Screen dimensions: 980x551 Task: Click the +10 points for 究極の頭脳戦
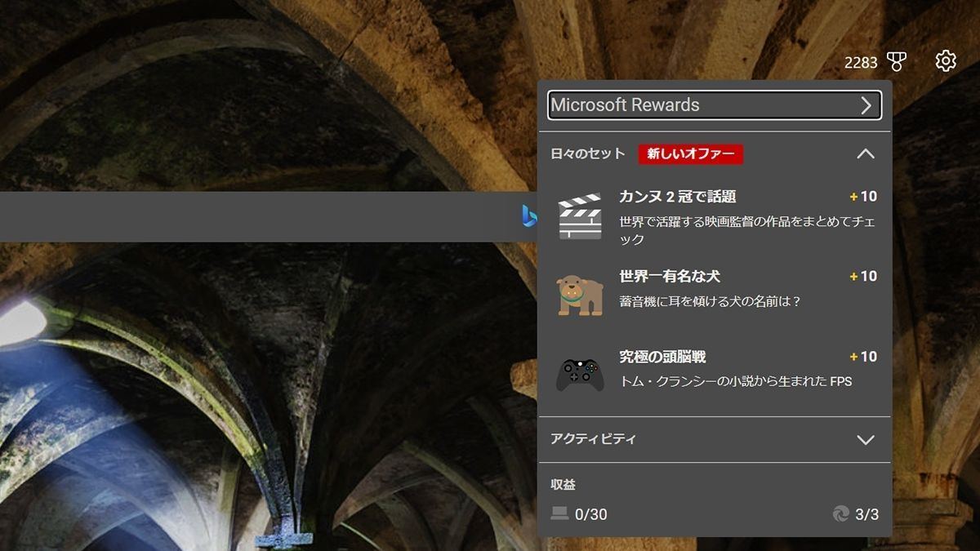[863, 357]
